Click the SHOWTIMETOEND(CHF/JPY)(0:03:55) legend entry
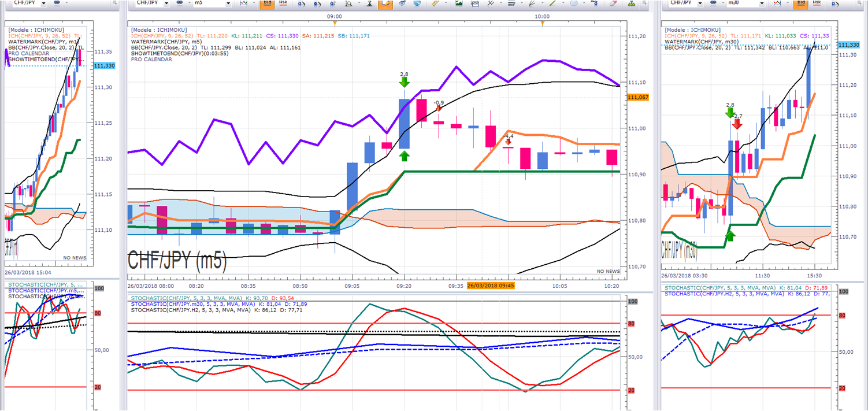Image resolution: width=868 pixels, height=411 pixels. (x=180, y=53)
